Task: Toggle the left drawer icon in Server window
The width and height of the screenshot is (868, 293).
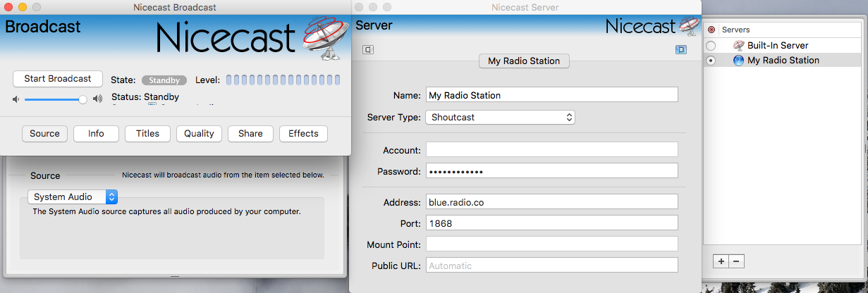Action: click(x=368, y=49)
